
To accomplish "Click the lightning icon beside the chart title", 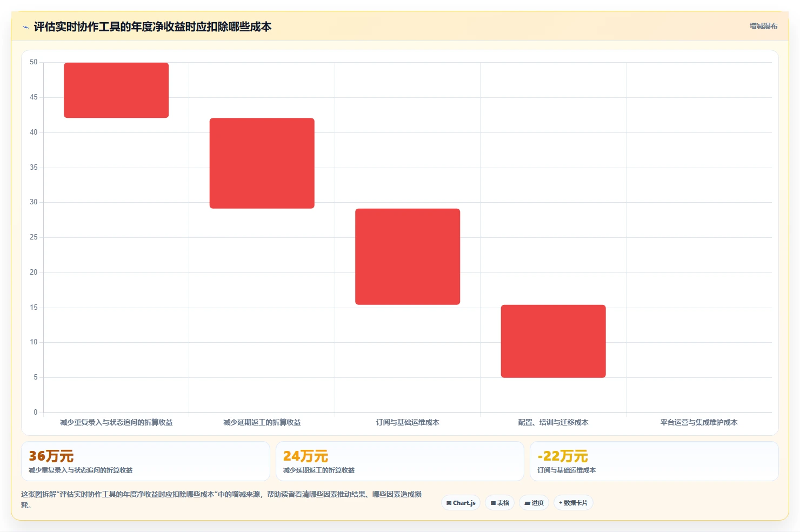I will tap(25, 27).
